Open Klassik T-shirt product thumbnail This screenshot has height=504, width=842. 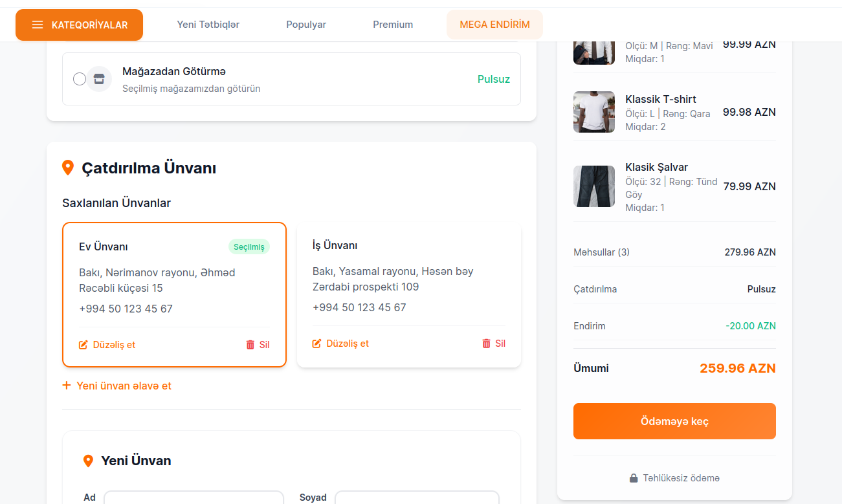click(594, 112)
